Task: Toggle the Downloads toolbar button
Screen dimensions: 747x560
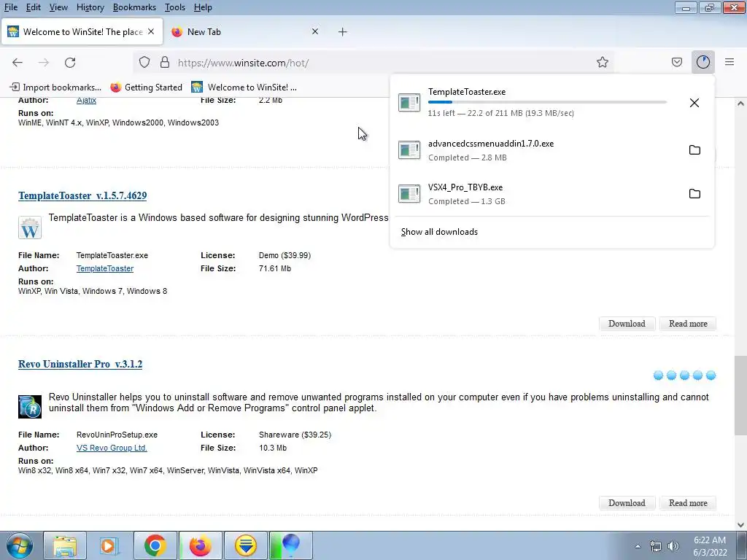Action: pos(703,63)
